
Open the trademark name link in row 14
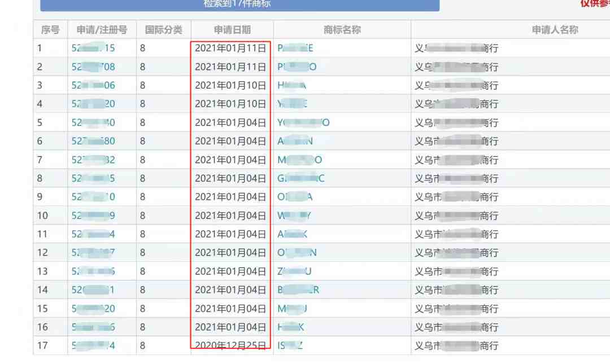[x=298, y=290]
